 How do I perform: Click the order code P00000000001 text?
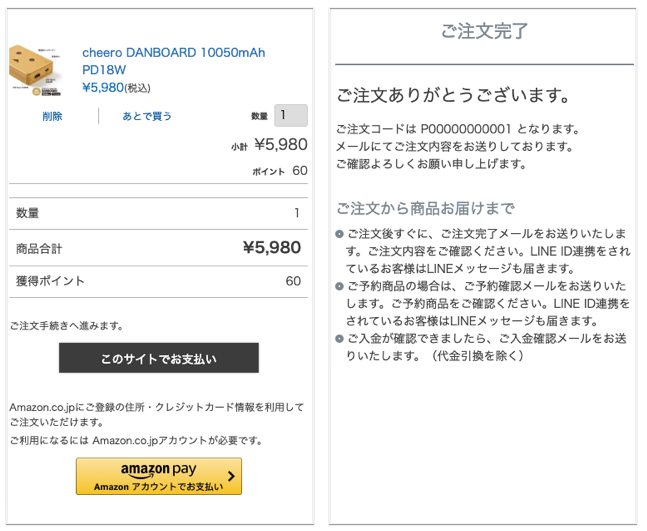point(466,129)
